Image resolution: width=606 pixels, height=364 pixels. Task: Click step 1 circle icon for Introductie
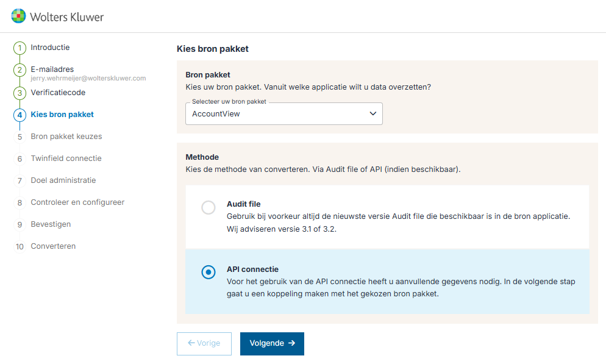pos(20,48)
